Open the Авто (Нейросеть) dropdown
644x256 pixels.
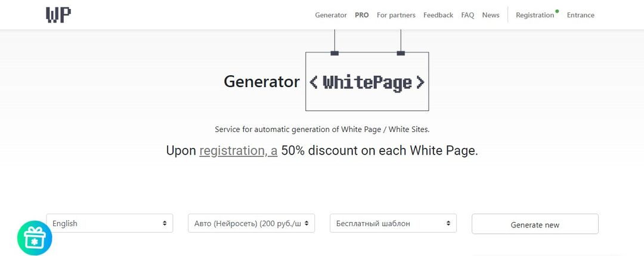(251, 224)
